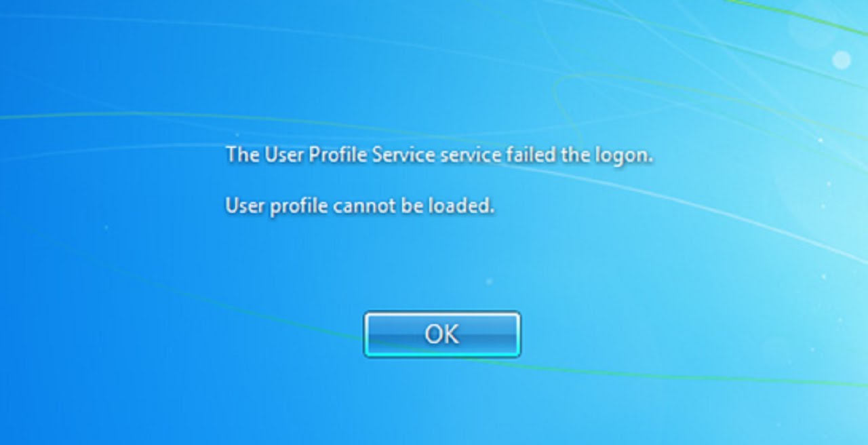
Task: Click the word 'User' in the first line
Action: coord(284,155)
